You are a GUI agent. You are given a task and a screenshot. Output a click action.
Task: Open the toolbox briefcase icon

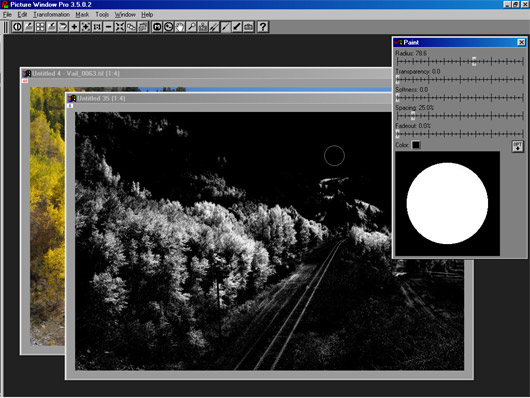(248, 27)
